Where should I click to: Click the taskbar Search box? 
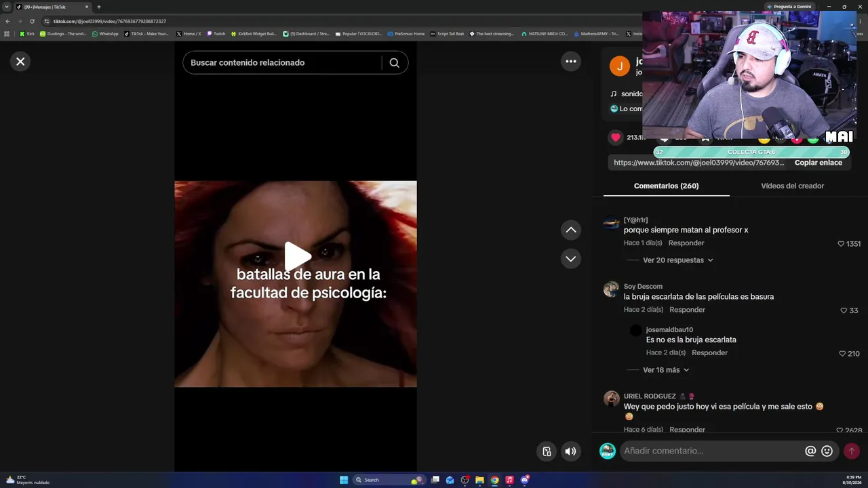(x=390, y=480)
